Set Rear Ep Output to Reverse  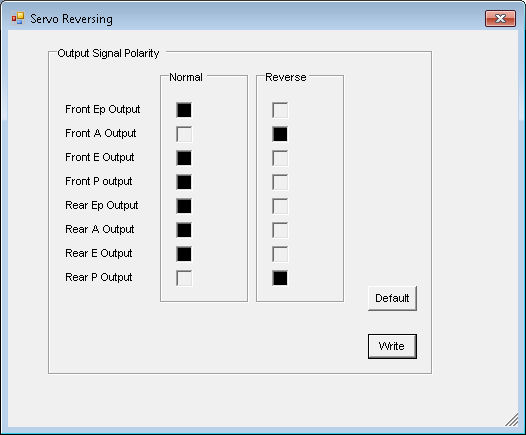(x=280, y=206)
